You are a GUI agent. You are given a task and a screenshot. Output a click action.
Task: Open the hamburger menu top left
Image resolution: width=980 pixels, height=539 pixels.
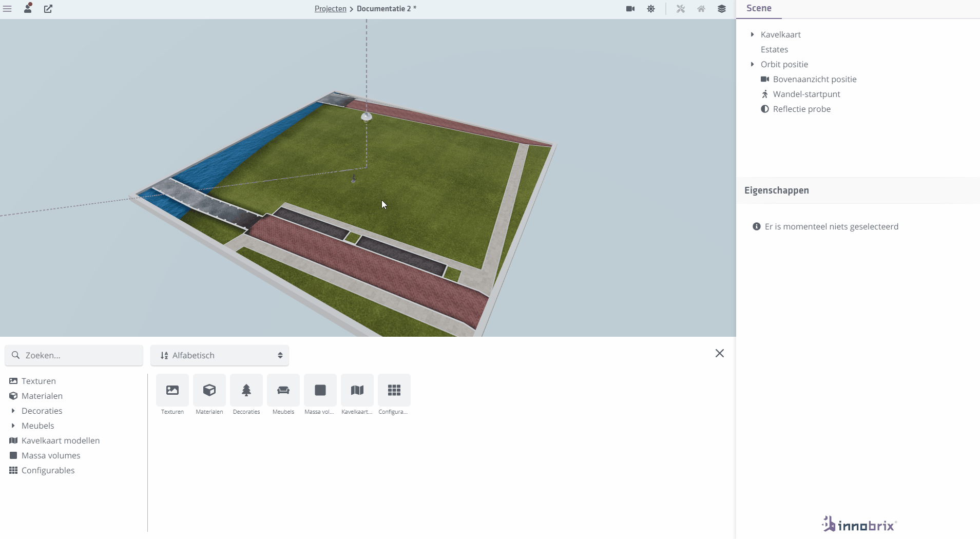pos(8,9)
